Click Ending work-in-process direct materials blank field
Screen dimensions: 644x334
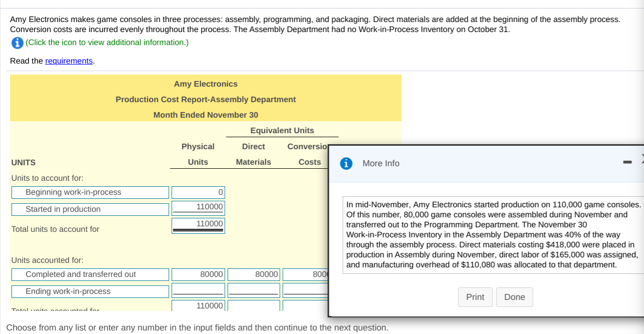coord(253,290)
